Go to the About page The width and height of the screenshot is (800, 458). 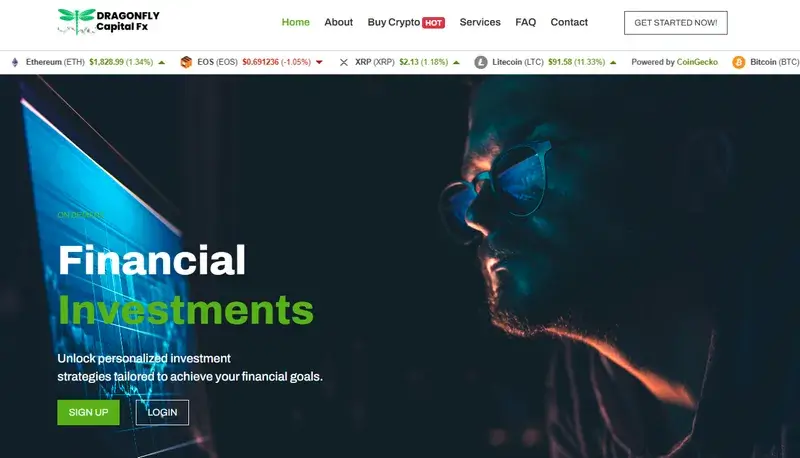coord(338,22)
